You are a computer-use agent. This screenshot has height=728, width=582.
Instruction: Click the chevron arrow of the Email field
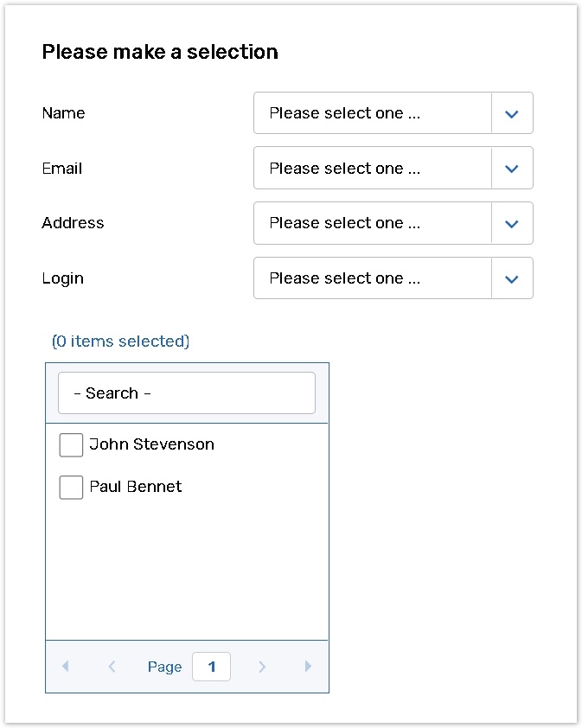click(511, 169)
